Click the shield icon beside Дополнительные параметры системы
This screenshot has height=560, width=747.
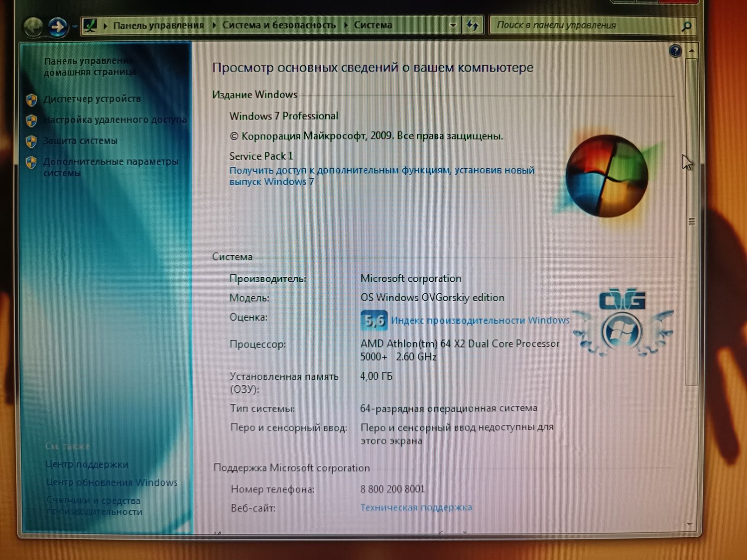click(31, 162)
